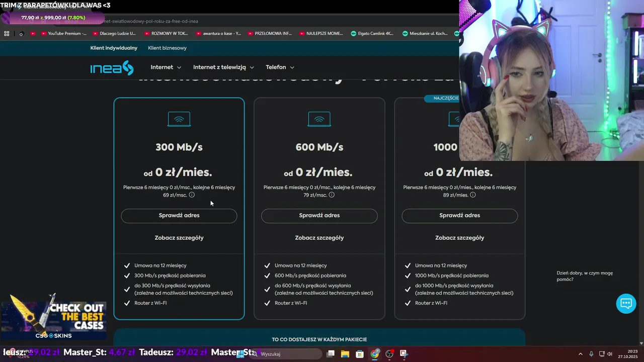Click Sprawdź adres for 300 Mb/s
This screenshot has width=644, height=362.
pos(179,216)
